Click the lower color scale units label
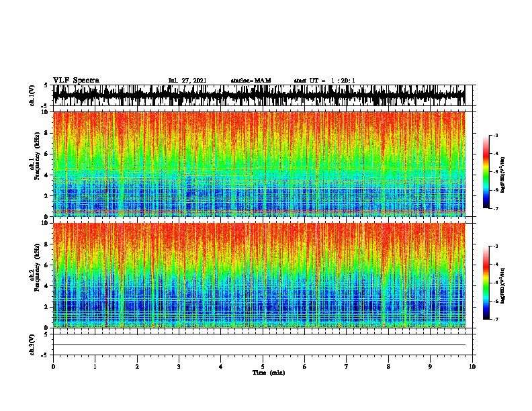The image size is (532, 411). click(503, 285)
